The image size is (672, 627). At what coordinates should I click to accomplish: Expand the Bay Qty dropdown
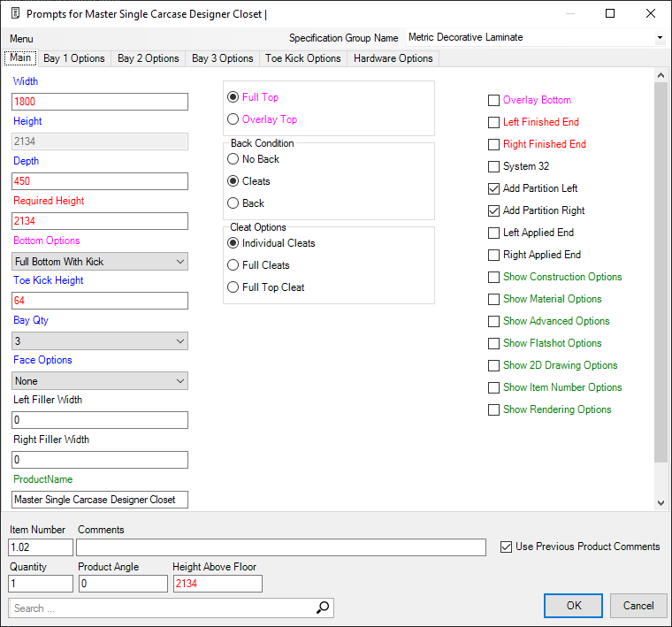pyautogui.click(x=100, y=341)
